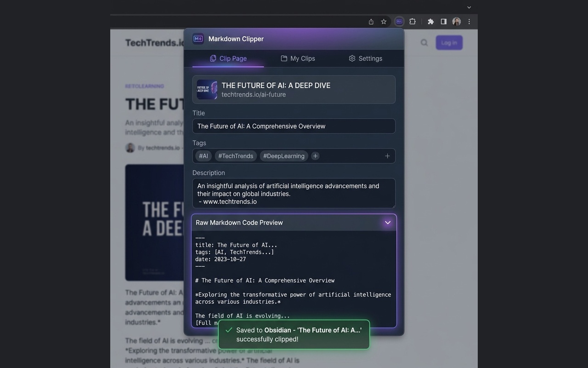Select the #TechTrends tag chip
This screenshot has height=368, width=588.
[236, 156]
